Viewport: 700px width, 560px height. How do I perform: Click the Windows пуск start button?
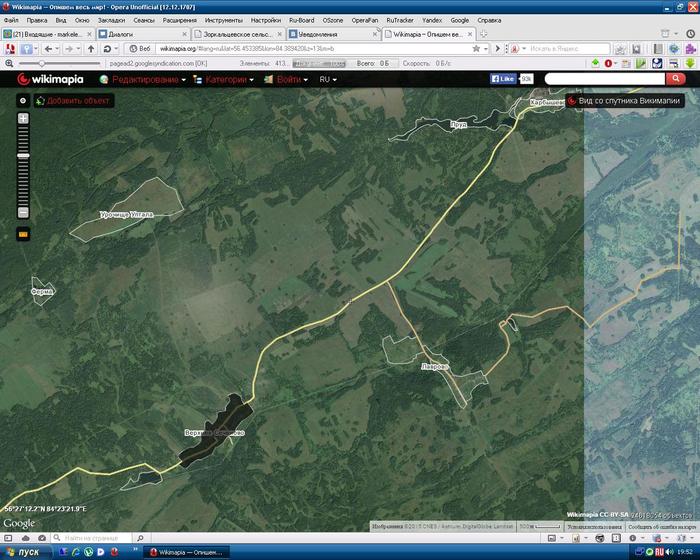click(x=24, y=551)
